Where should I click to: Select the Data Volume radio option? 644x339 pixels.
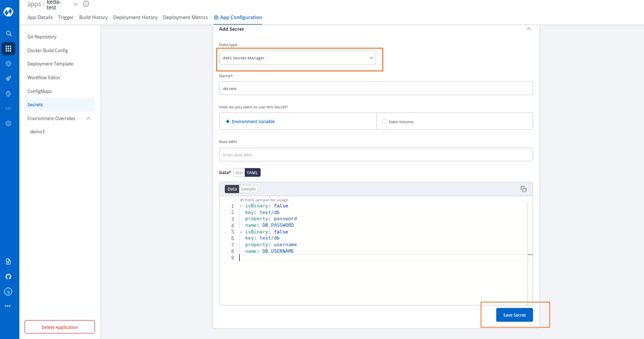click(384, 122)
